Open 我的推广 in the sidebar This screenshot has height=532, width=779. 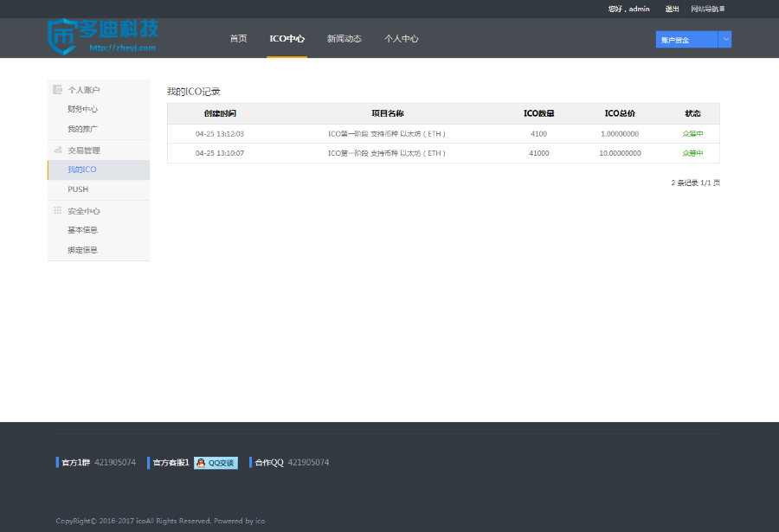tap(82, 129)
